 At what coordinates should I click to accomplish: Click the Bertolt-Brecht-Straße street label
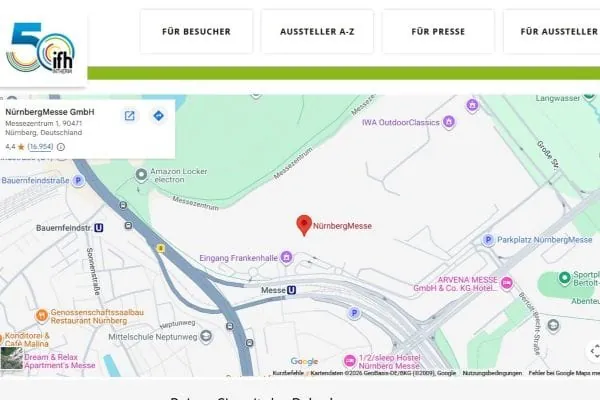click(x=530, y=324)
